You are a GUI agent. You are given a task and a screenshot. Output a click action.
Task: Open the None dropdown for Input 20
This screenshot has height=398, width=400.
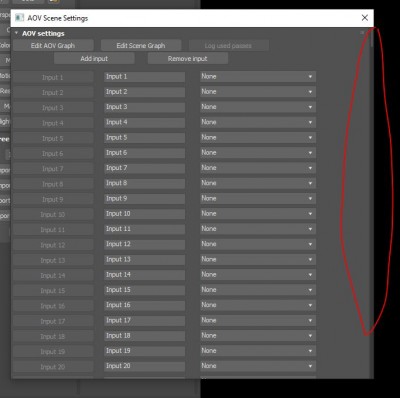coord(258,366)
